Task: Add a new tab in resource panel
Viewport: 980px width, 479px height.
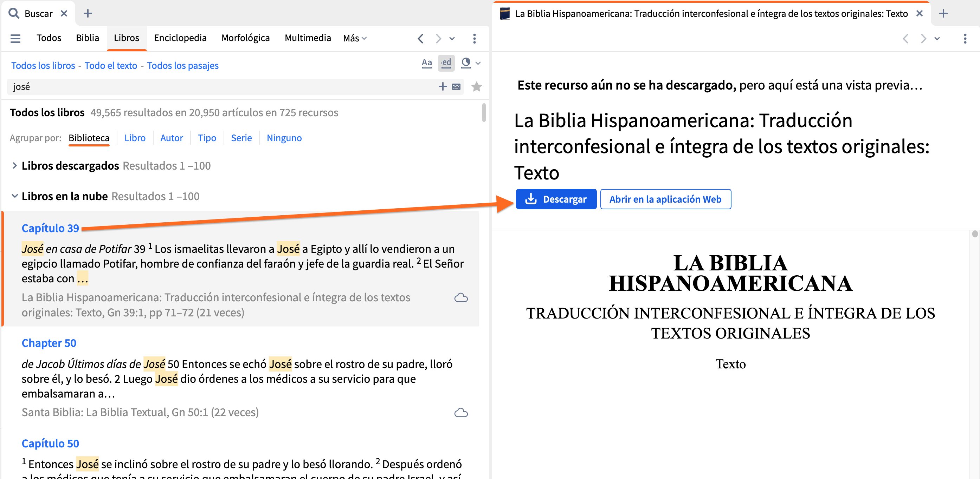Action: click(943, 14)
